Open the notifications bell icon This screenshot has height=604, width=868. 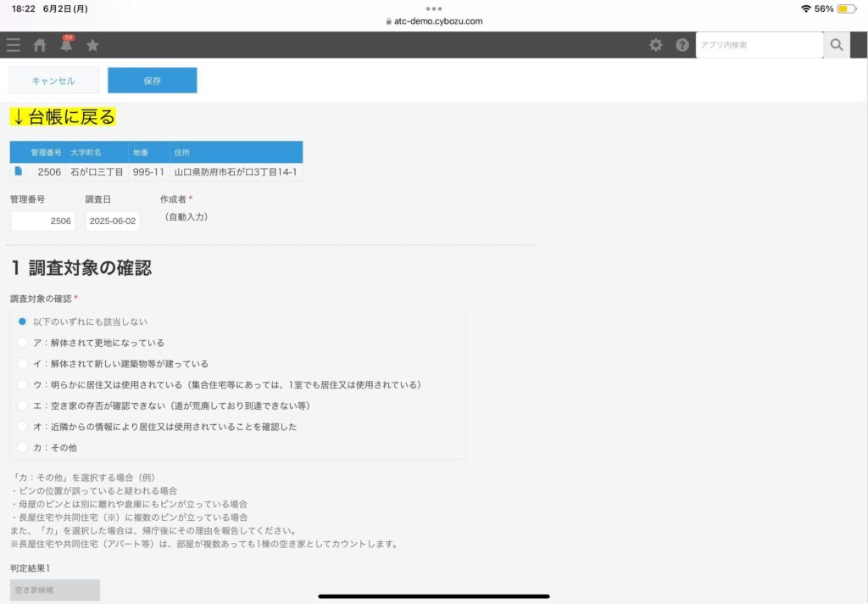point(66,44)
